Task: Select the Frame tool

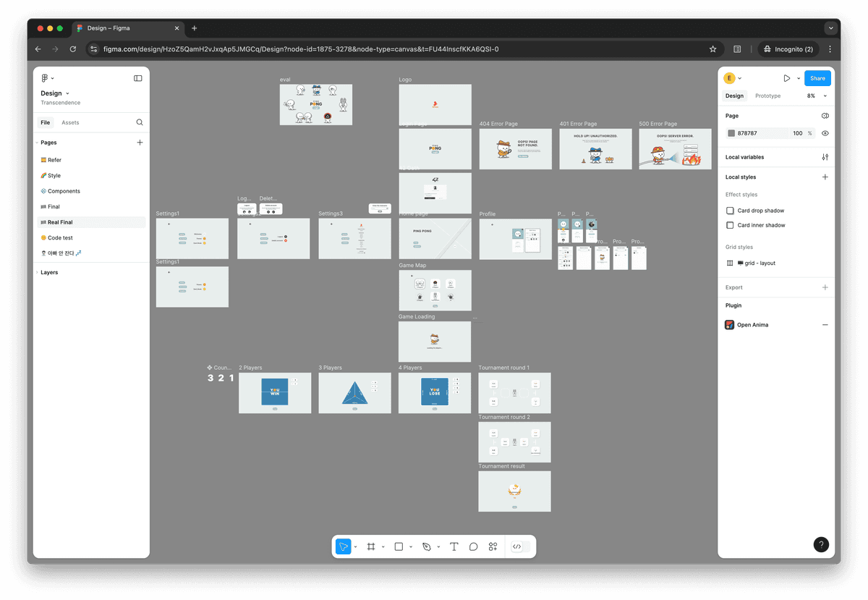Action: pos(371,546)
